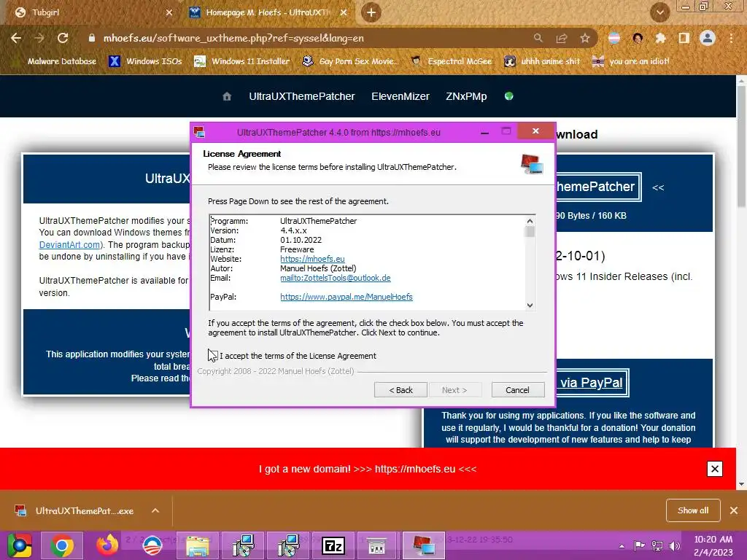
Task: Click the home icon in site navigation
Action: click(x=227, y=96)
